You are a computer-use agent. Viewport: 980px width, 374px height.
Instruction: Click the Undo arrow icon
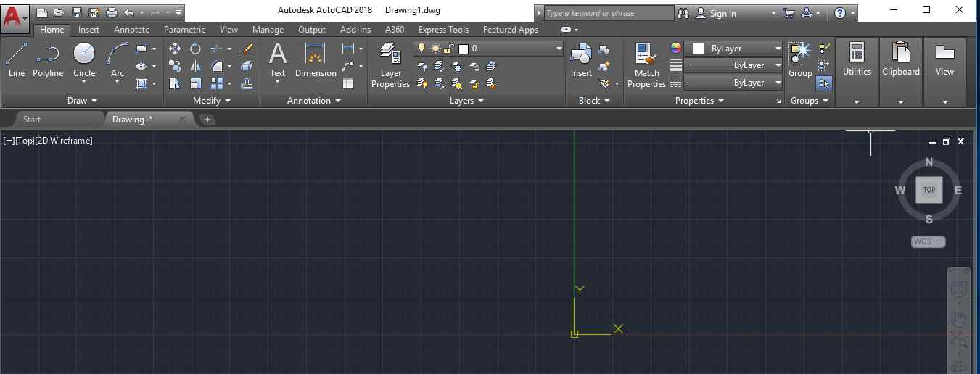point(128,13)
